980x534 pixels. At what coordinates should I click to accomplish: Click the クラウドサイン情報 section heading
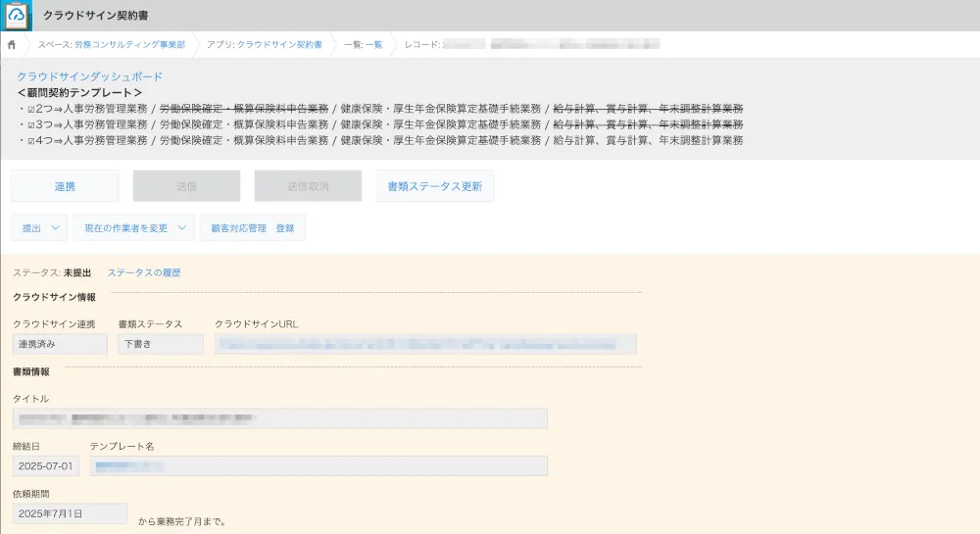[54, 297]
